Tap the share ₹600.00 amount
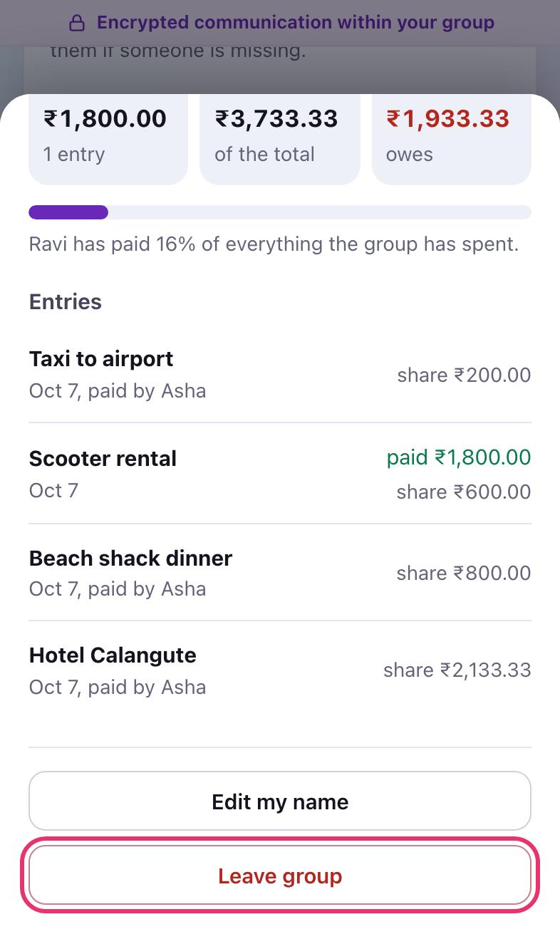Image resolution: width=560 pixels, height=939 pixels. tap(464, 492)
